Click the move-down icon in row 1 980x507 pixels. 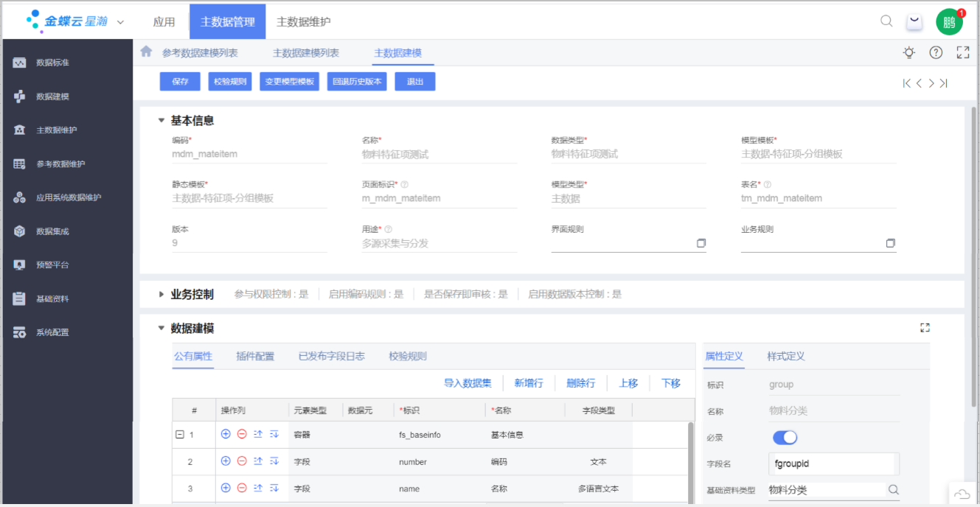point(274,434)
